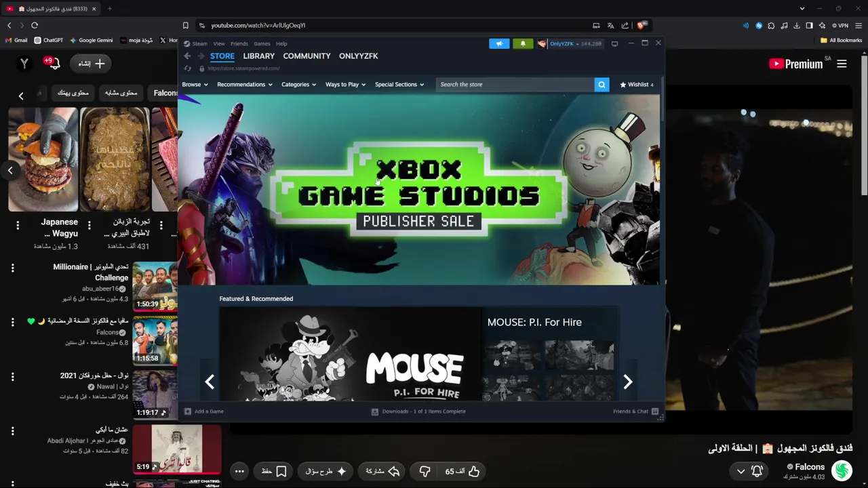Save the YouTube video to a playlist
This screenshot has height=488, width=868.
pyautogui.click(x=274, y=471)
